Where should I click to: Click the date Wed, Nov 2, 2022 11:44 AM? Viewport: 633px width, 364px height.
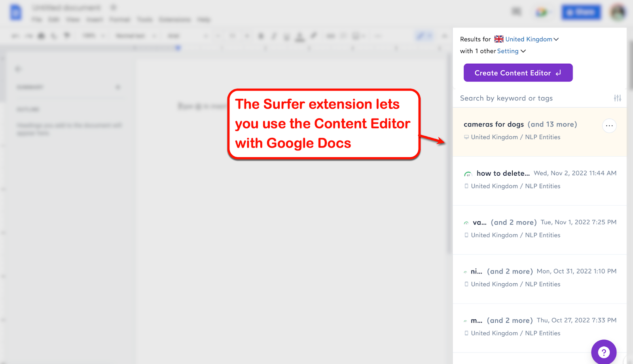pos(575,173)
